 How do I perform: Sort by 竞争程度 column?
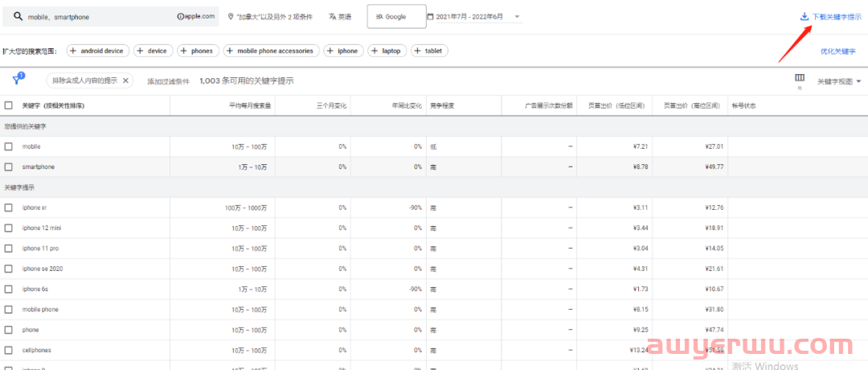click(x=442, y=105)
